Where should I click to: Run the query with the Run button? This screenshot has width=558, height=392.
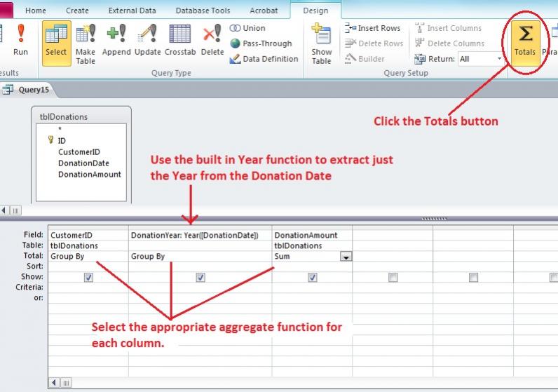[20, 40]
